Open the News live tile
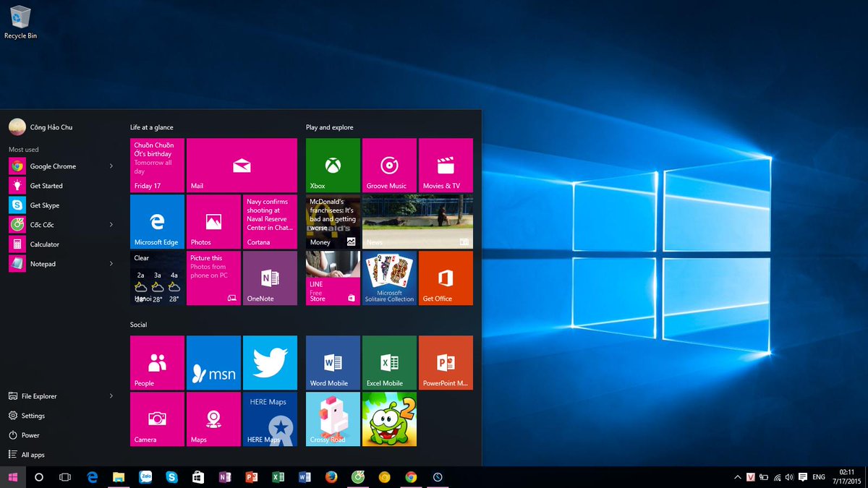Viewport: 868px width, 488px height. 417,221
